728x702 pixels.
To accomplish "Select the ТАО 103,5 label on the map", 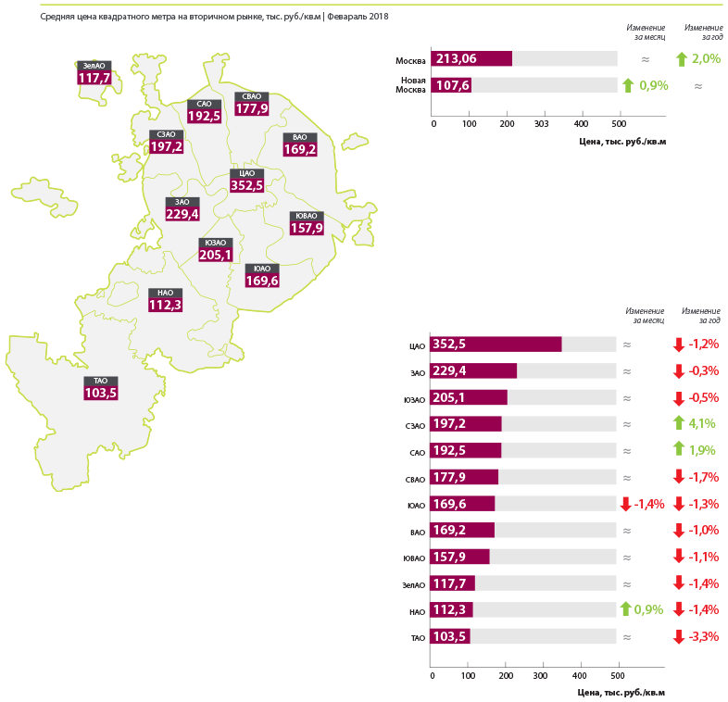I will tap(101, 388).
